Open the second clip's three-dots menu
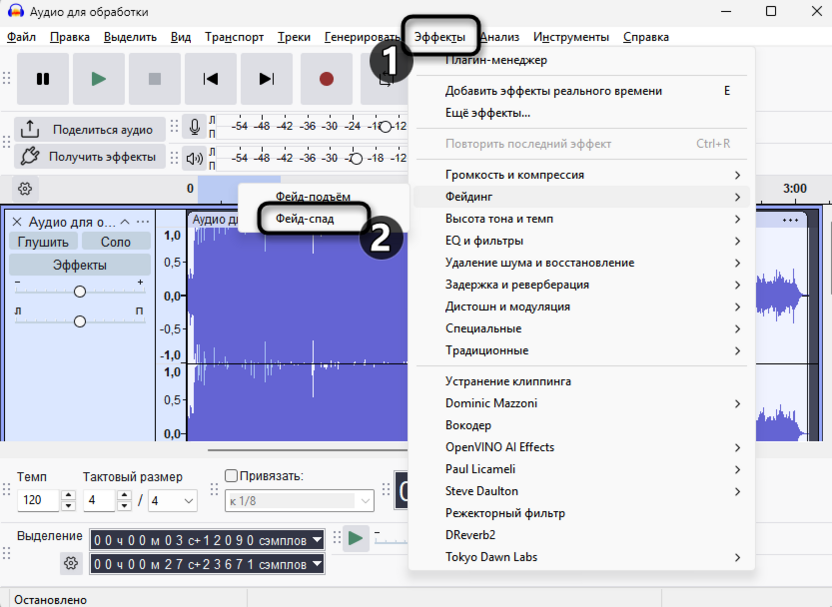This screenshot has height=607, width=832. click(790, 220)
